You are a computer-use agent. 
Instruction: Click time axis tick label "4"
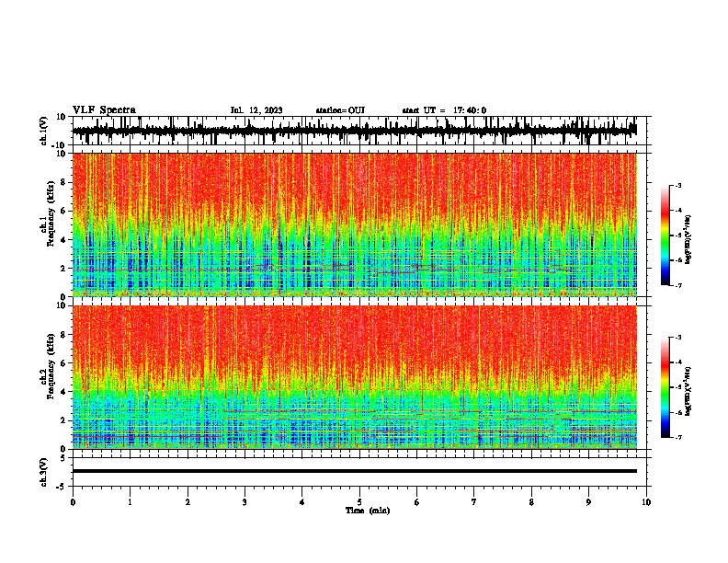[x=301, y=502]
